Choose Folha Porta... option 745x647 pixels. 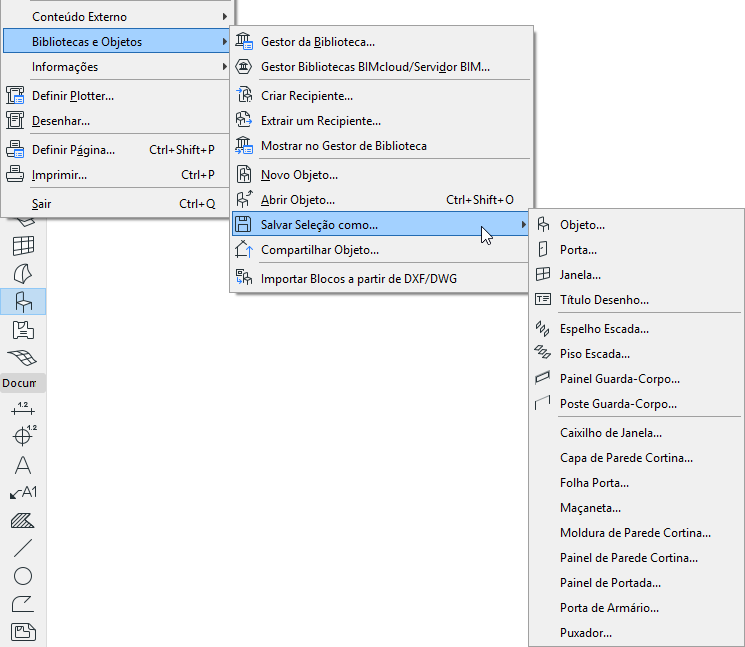(x=636, y=483)
